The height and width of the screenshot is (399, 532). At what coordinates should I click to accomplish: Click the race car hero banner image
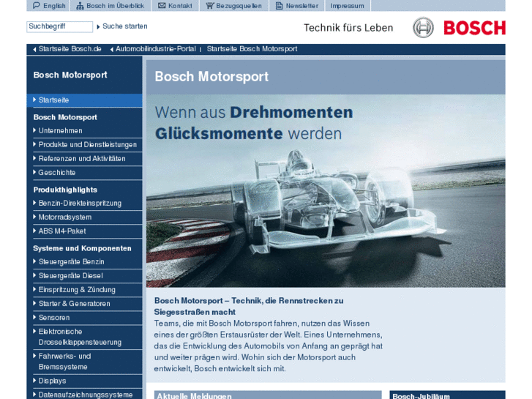pos(326,191)
